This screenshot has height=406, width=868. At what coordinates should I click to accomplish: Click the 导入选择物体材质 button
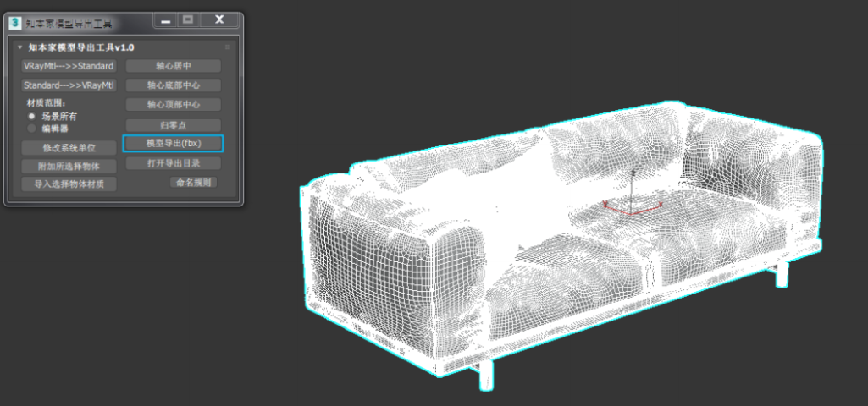tap(69, 184)
